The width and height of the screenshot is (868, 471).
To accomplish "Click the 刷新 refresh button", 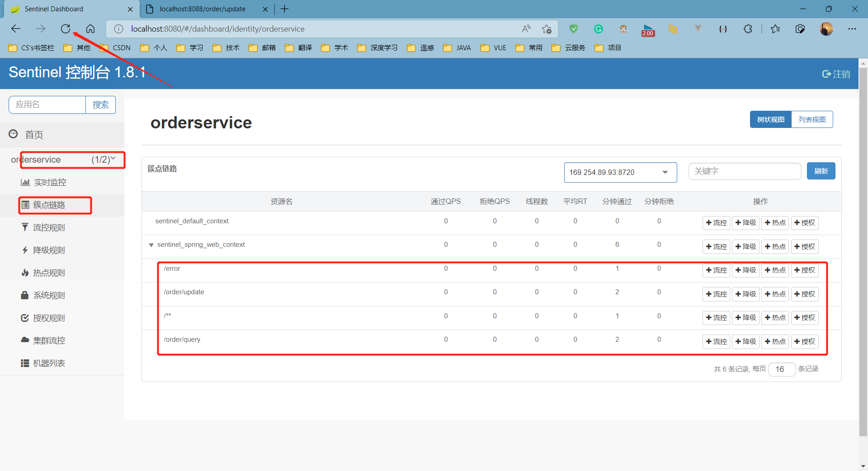I will 821,171.
